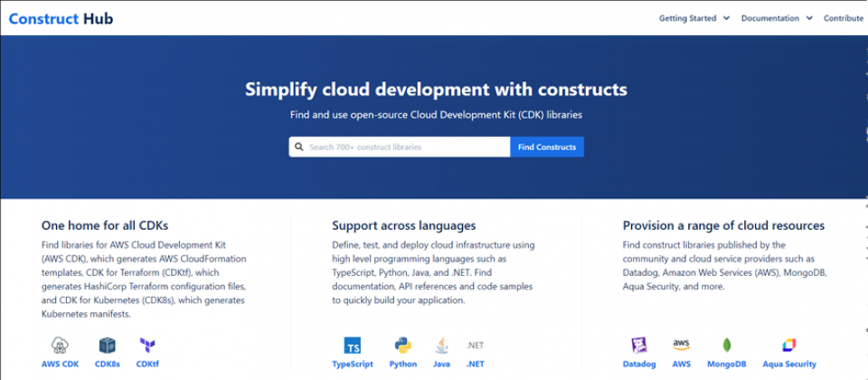Pick the MongoDB leaf icon
This screenshot has height=380, width=868.
(x=727, y=346)
